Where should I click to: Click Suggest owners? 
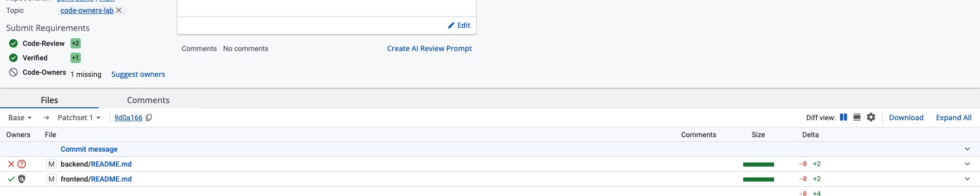point(138,74)
